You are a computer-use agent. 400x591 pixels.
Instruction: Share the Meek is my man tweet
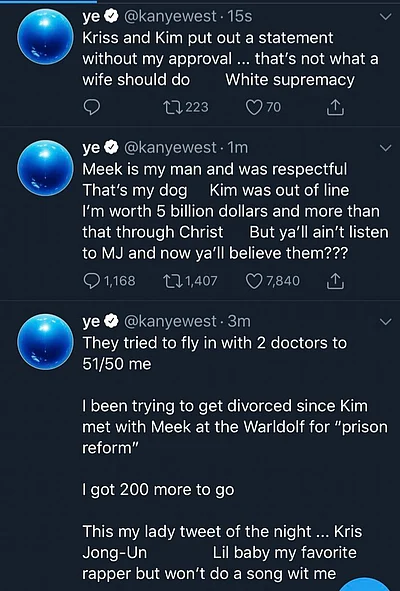pyautogui.click(x=335, y=281)
